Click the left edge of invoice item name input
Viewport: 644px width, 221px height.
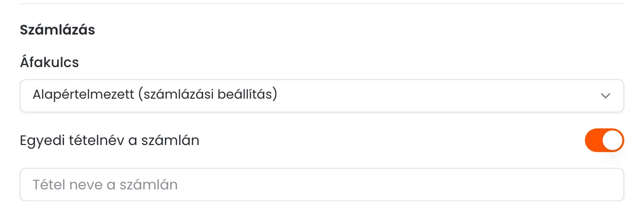[26, 184]
